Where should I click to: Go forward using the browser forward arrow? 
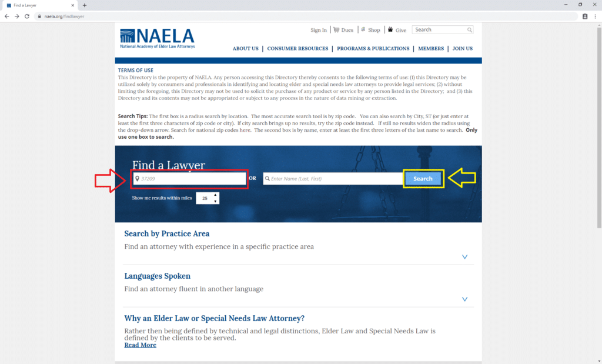pos(16,16)
